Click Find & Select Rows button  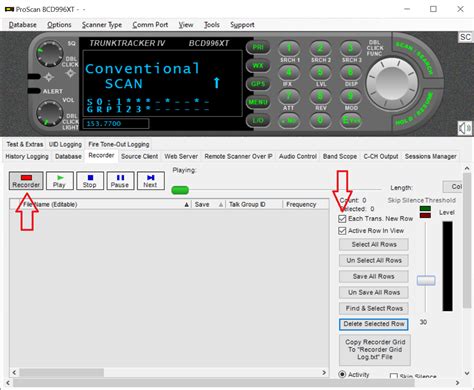374,308
